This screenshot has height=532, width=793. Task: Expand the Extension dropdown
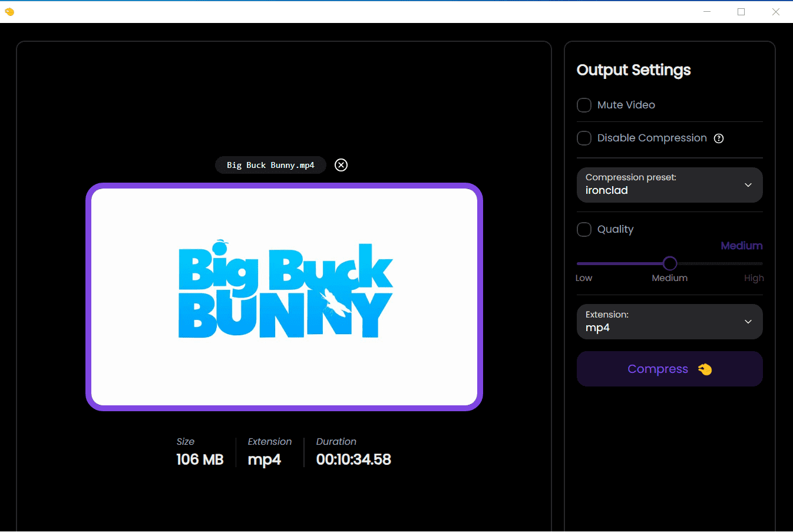(669, 322)
